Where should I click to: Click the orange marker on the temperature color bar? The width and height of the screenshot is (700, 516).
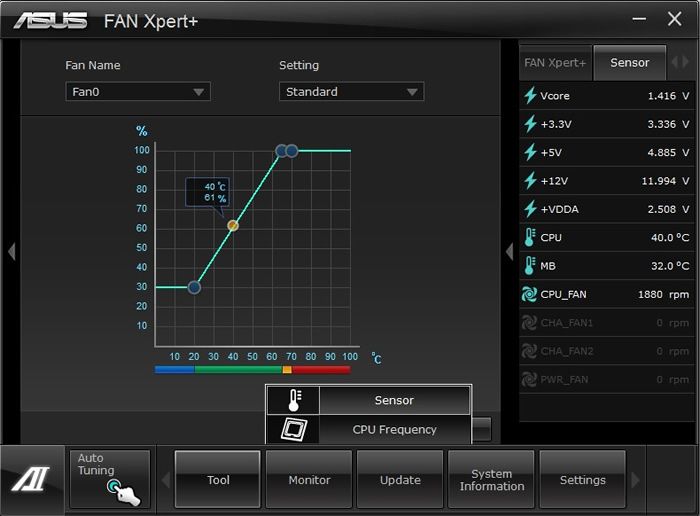click(x=287, y=370)
